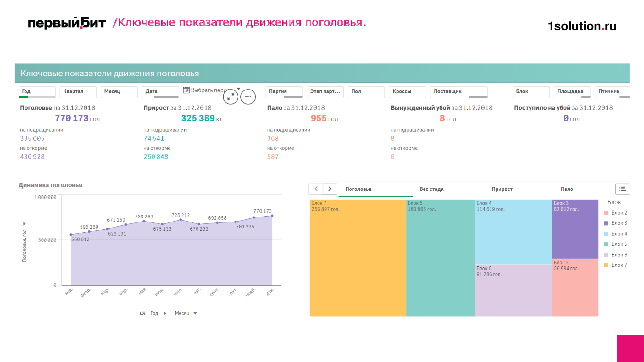Click the drill hierarchy icon before Год
The height and width of the screenshot is (362, 644).
[x=143, y=313]
